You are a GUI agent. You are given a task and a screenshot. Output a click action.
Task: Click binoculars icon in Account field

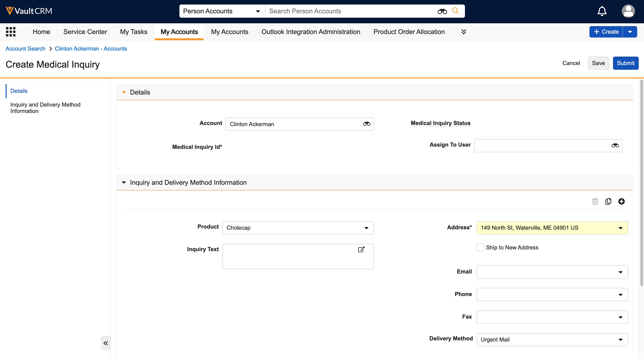[367, 124]
